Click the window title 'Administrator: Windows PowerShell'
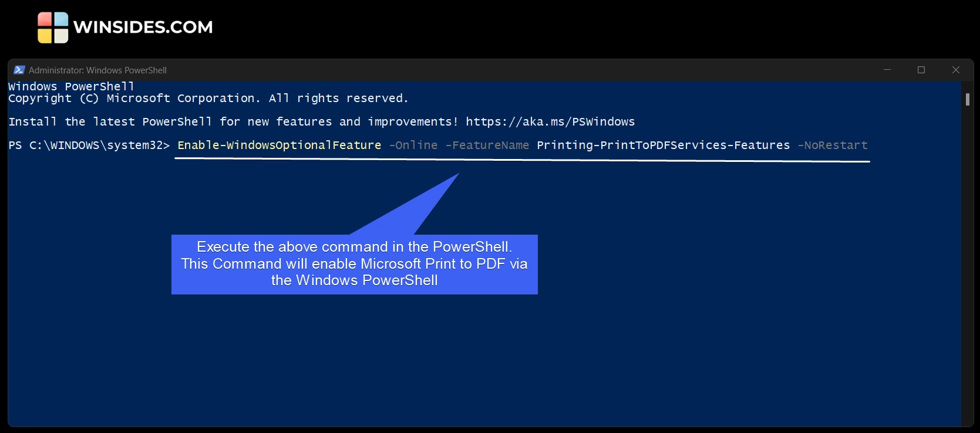 pyautogui.click(x=97, y=70)
